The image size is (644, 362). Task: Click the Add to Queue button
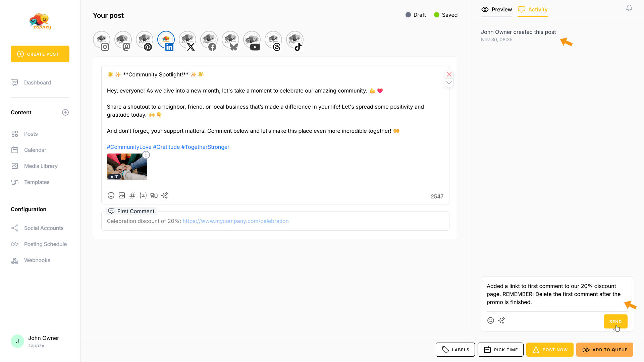click(604, 350)
